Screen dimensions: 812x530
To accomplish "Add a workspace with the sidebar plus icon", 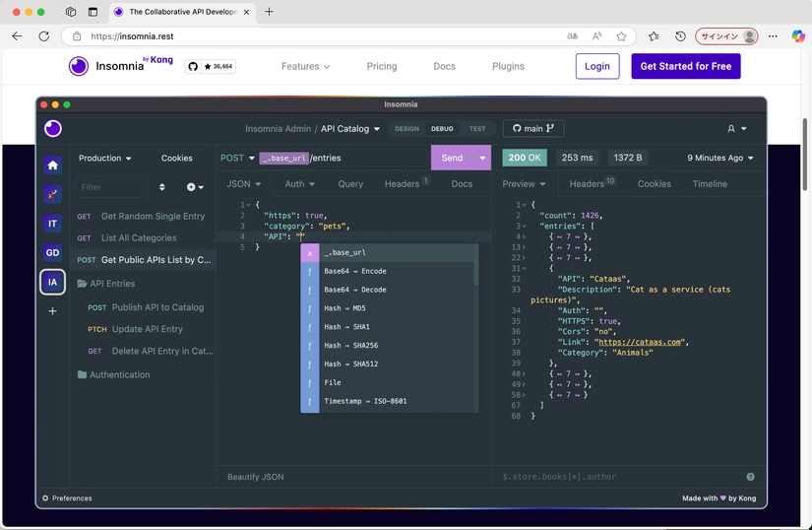I will point(52,311).
